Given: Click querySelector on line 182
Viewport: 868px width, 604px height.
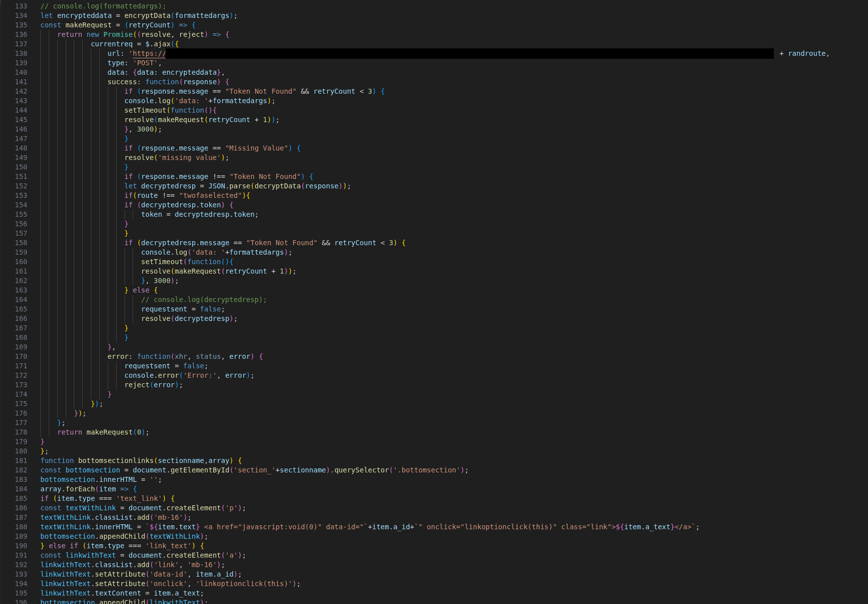Looking at the screenshot, I should tap(361, 470).
